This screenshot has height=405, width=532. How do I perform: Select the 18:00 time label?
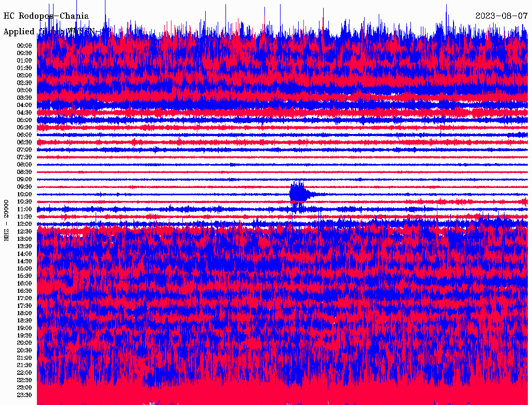pyautogui.click(x=24, y=313)
